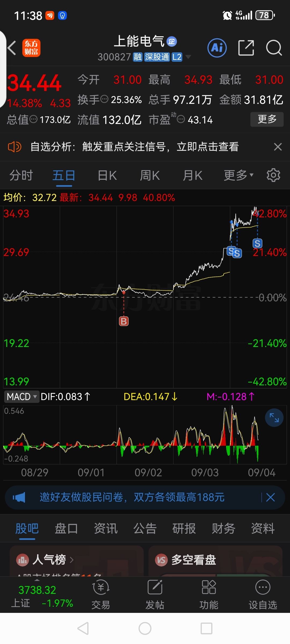Open the 人气榜 card
The width and height of the screenshot is (290, 644).
coord(77,561)
